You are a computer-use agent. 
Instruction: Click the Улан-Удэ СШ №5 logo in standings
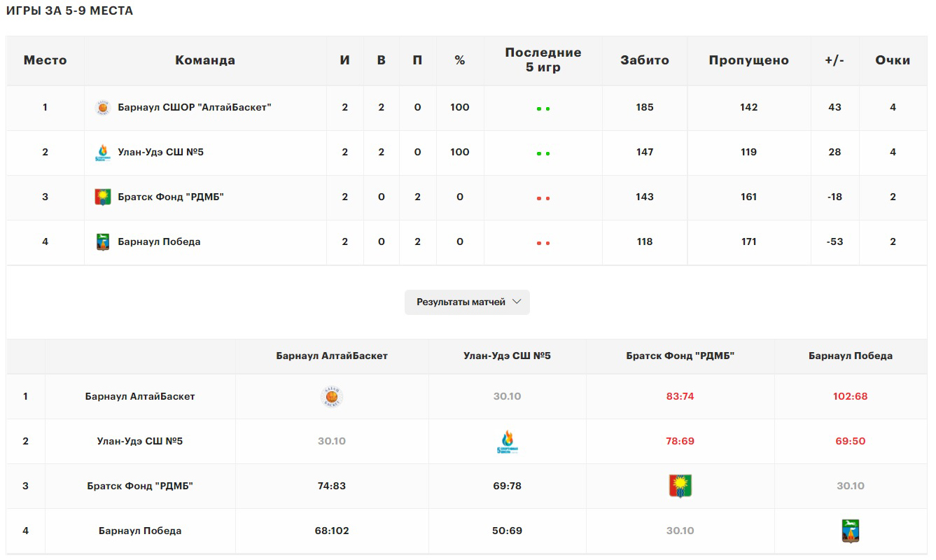[x=103, y=153]
